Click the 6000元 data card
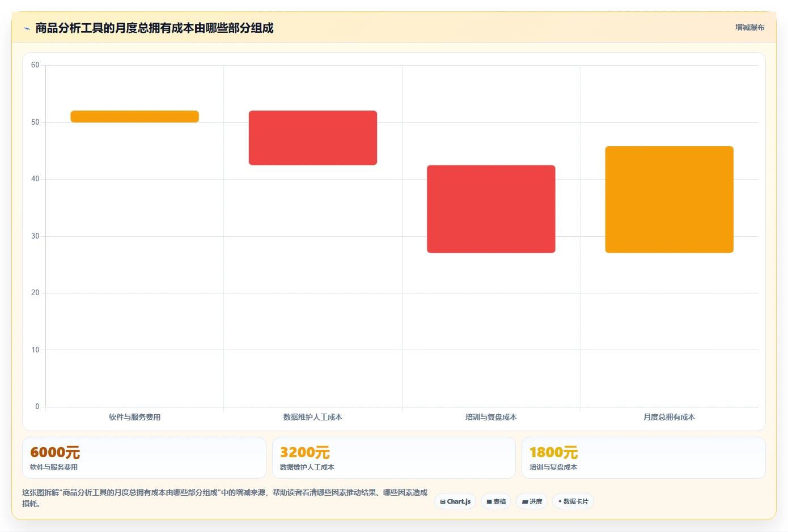Viewport: 788px width, 532px height. pyautogui.click(x=144, y=458)
